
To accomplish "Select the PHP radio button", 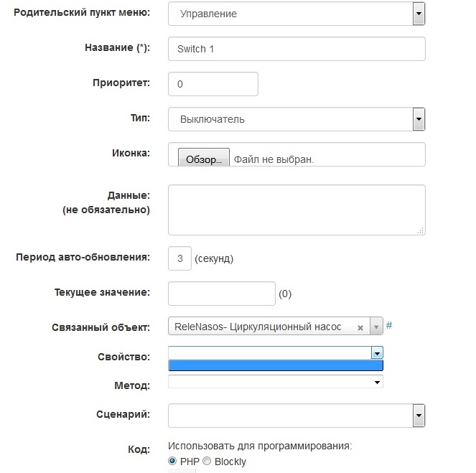I will [172, 461].
